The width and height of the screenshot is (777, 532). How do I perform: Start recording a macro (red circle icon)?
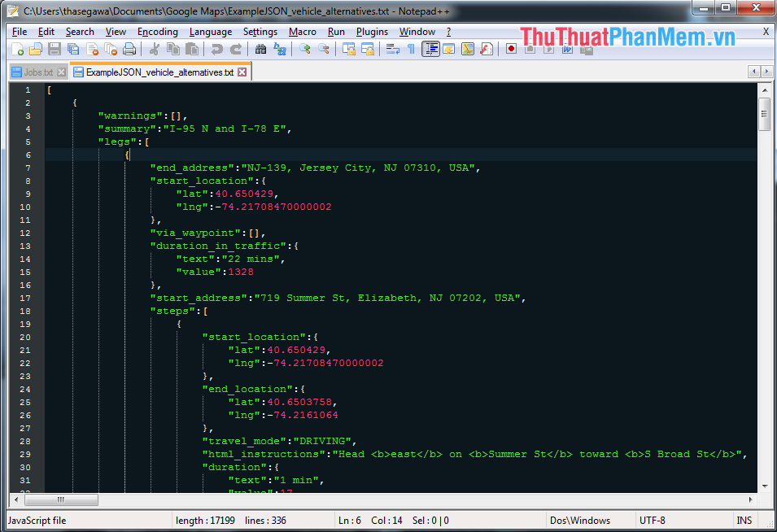[x=511, y=49]
